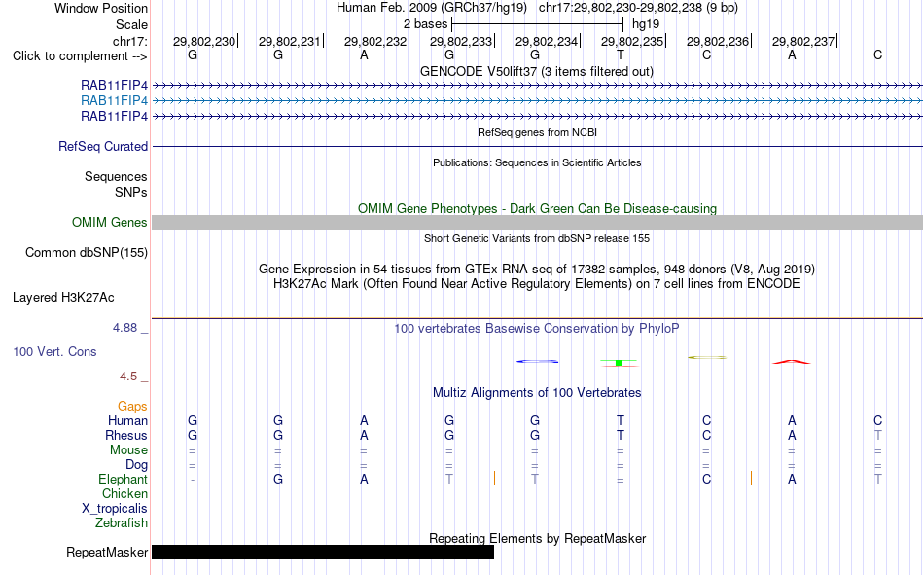Open Layered H3K27Ac track settings label
924x575 pixels.
[63, 298]
